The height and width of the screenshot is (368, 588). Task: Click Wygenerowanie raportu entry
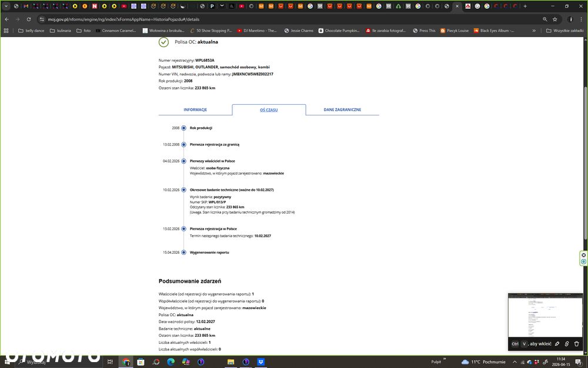pos(209,253)
